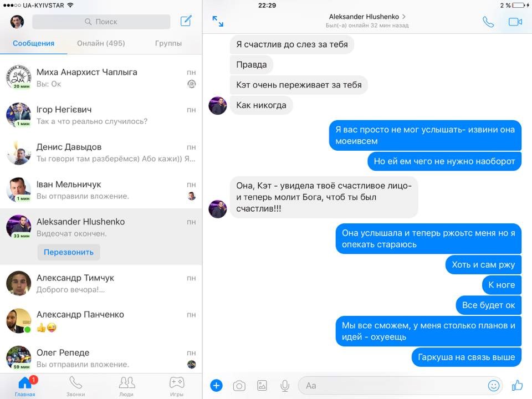
Task: Open the camera from message bar
Action: click(239, 386)
